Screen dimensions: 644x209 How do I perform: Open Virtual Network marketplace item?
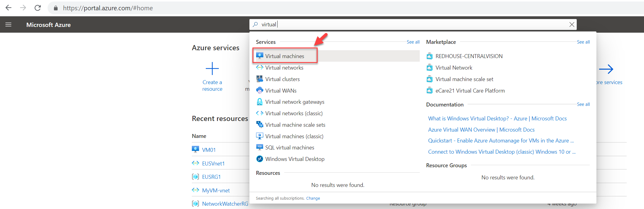click(454, 67)
